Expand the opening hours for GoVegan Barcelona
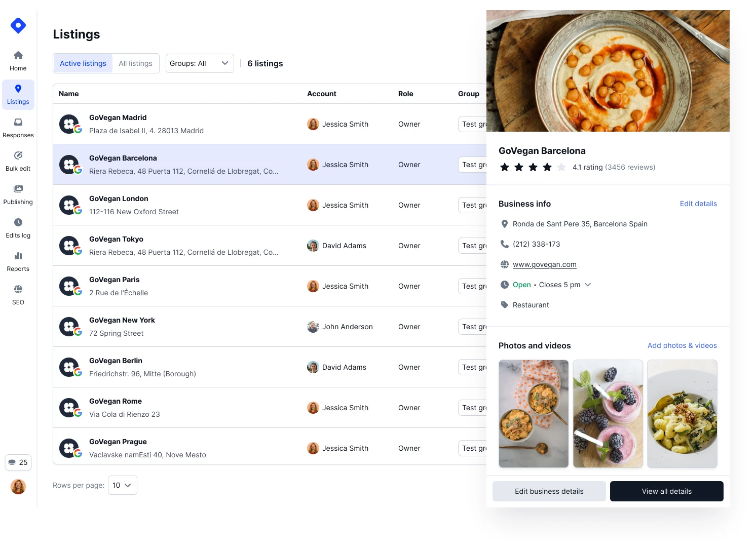This screenshot has width=756, height=550. point(588,285)
